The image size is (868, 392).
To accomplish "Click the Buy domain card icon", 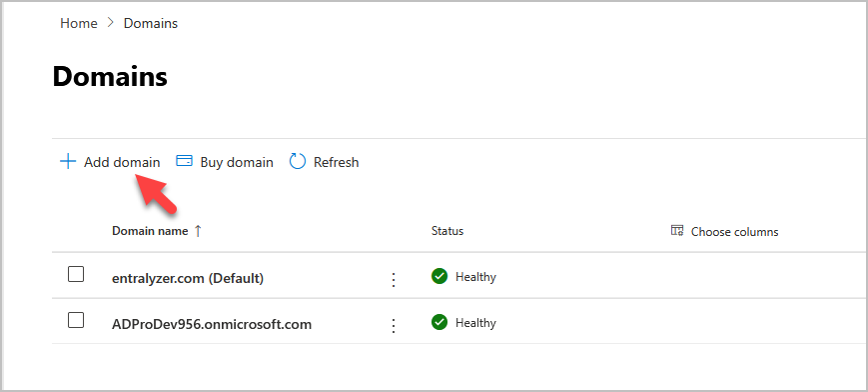I will pyautogui.click(x=185, y=161).
